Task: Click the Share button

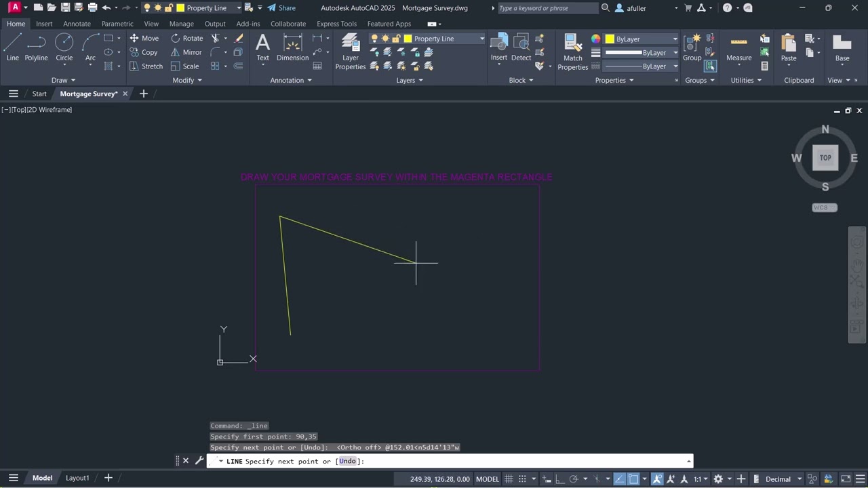Action: tap(281, 8)
